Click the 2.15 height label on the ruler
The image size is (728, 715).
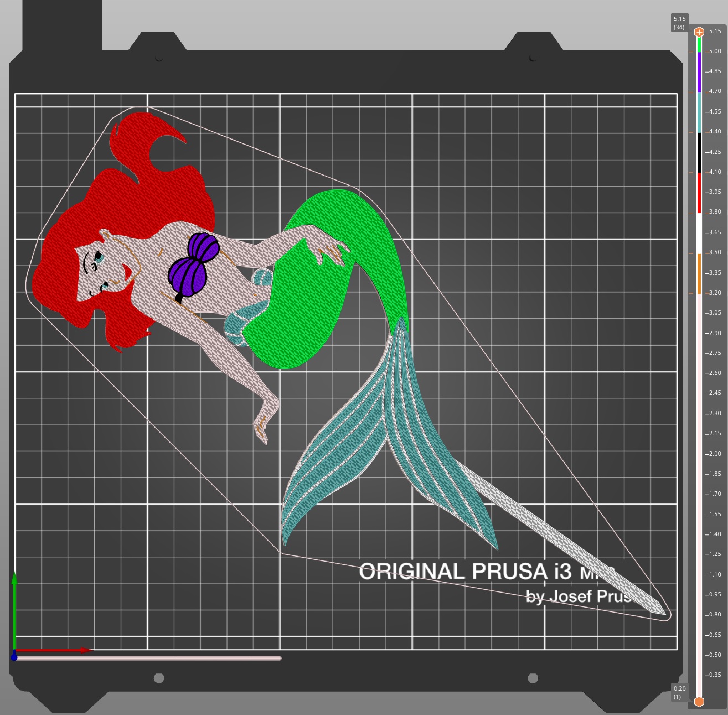(715, 433)
